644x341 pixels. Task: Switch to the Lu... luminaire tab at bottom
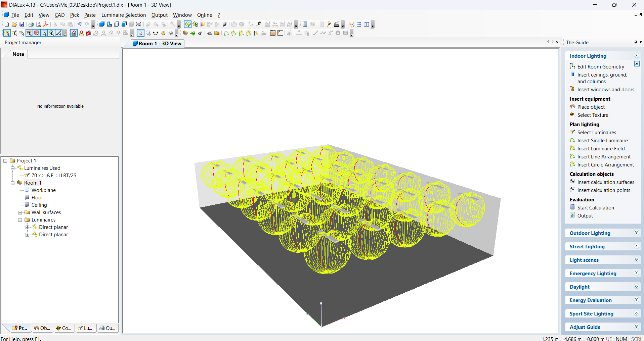point(85,328)
